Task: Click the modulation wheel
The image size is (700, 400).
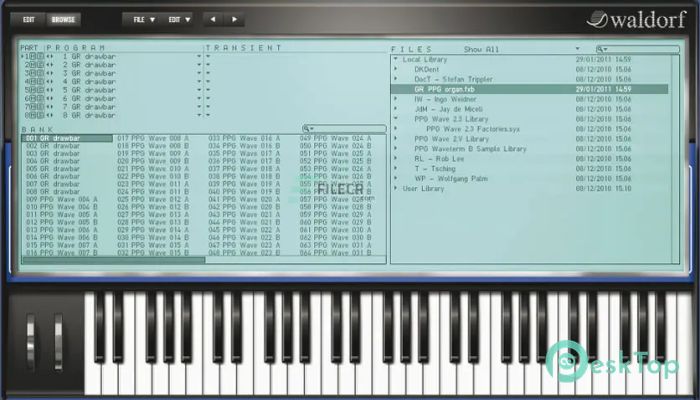Action: point(58,342)
